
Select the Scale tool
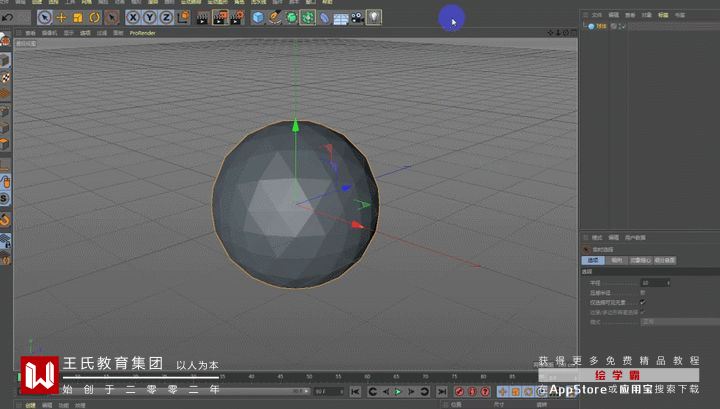pos(78,18)
